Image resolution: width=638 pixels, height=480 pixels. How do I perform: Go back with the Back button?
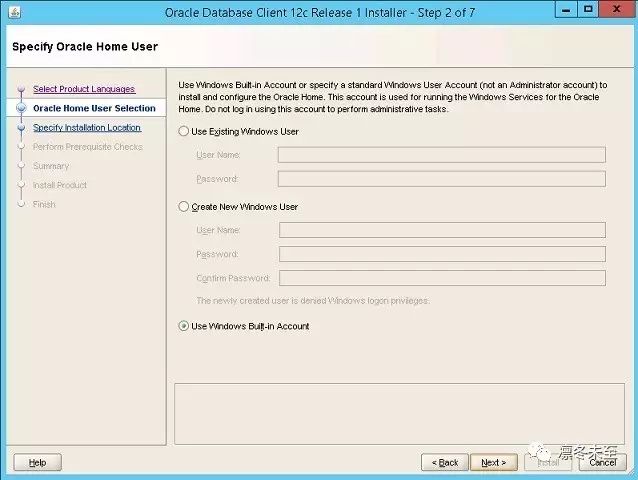coord(445,463)
